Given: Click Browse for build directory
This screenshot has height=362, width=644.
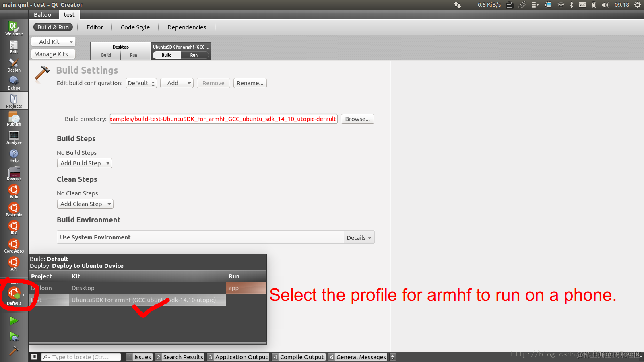Looking at the screenshot, I should pyautogui.click(x=357, y=119).
